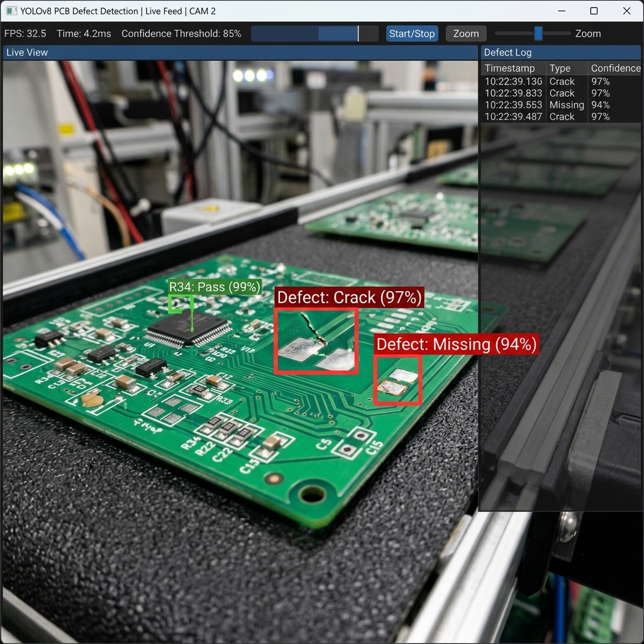Select log entry 10:22:39.553 Missing
The width and height of the screenshot is (644, 644).
[x=560, y=105]
